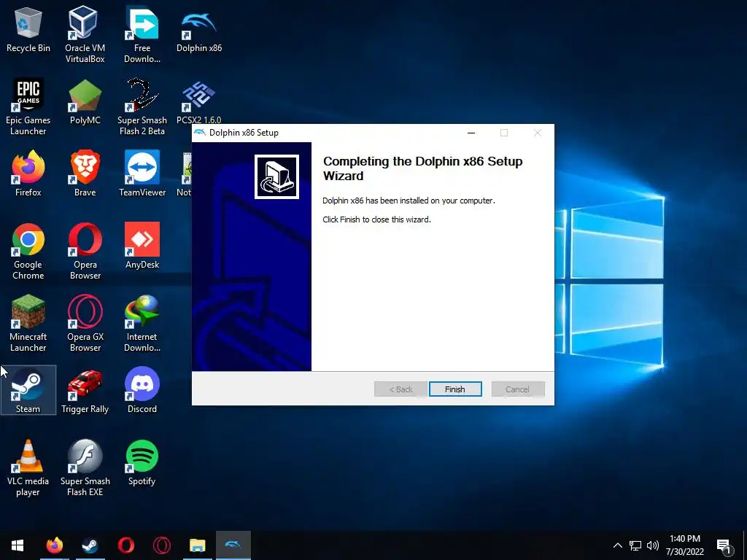The width and height of the screenshot is (747, 560).
Task: Open Firefox from the taskbar
Action: pos(54,545)
